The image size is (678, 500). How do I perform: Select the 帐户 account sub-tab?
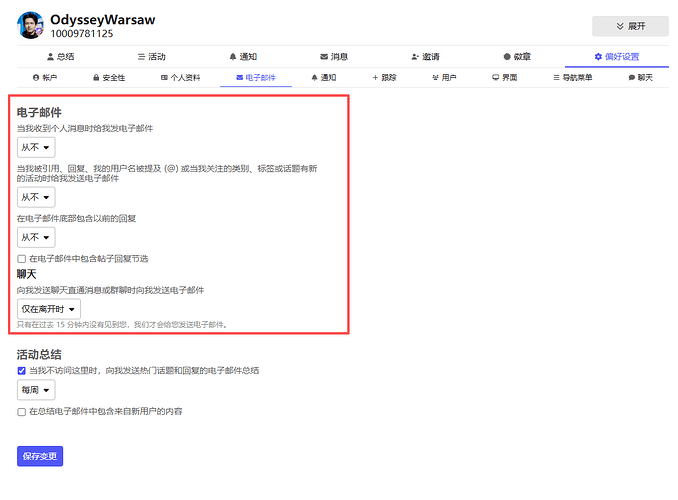pyautogui.click(x=45, y=77)
